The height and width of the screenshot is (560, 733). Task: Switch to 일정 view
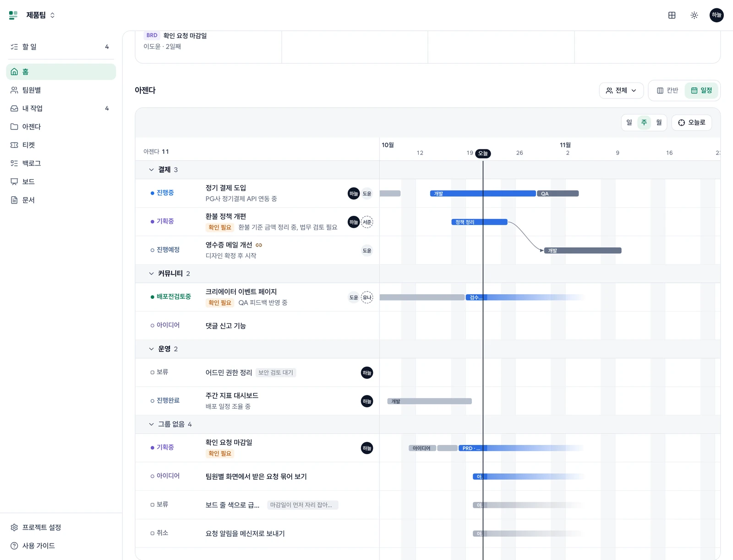pyautogui.click(x=701, y=90)
